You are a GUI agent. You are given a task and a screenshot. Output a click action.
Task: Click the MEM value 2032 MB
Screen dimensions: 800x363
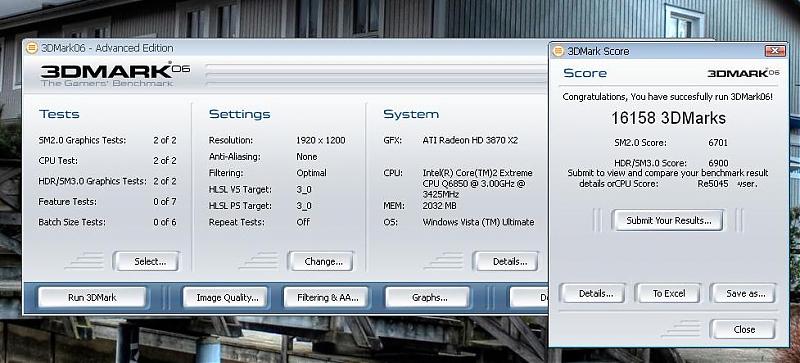439,206
